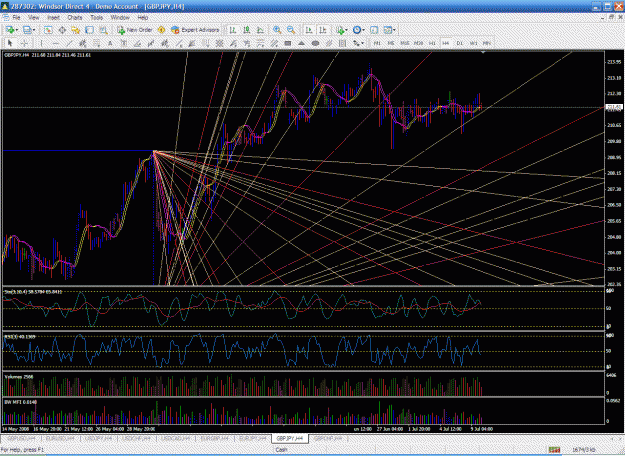Open the New Chart dropdown arrow
The width and height of the screenshot is (625, 456).
[17, 30]
